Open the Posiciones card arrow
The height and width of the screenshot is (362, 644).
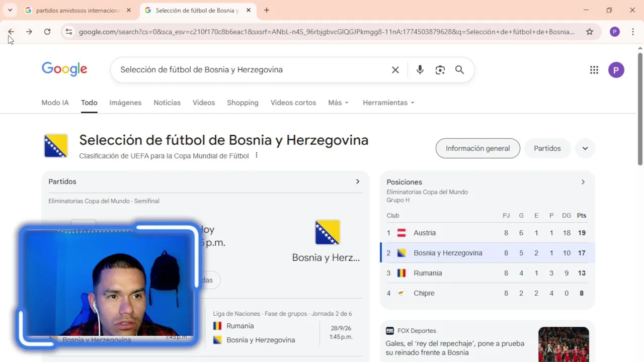(x=583, y=182)
